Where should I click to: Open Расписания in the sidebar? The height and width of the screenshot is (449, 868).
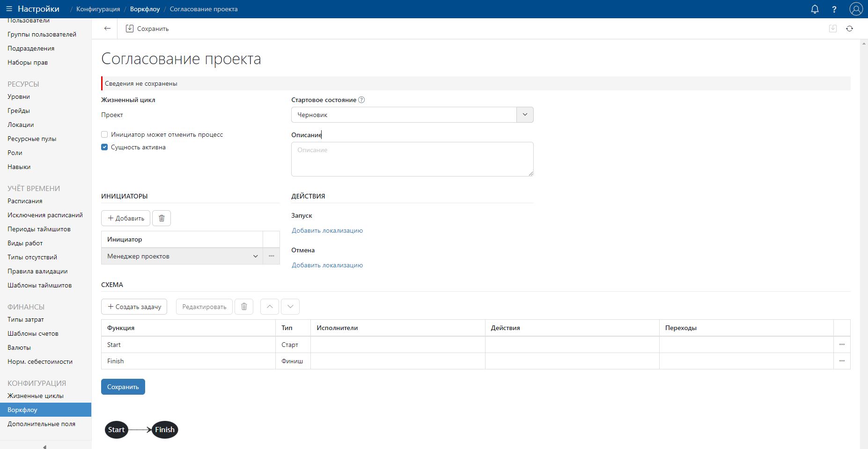pyautogui.click(x=25, y=201)
